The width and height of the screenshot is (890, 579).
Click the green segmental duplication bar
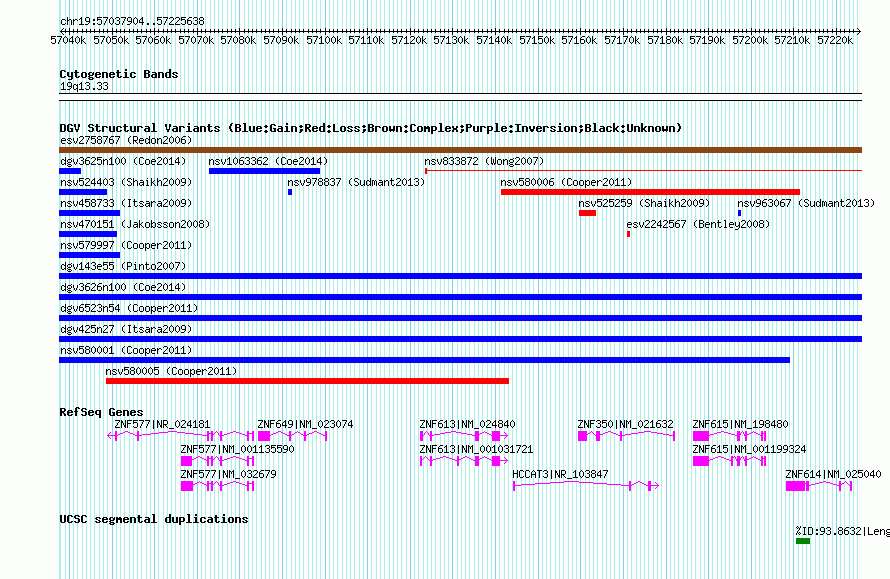point(803,541)
